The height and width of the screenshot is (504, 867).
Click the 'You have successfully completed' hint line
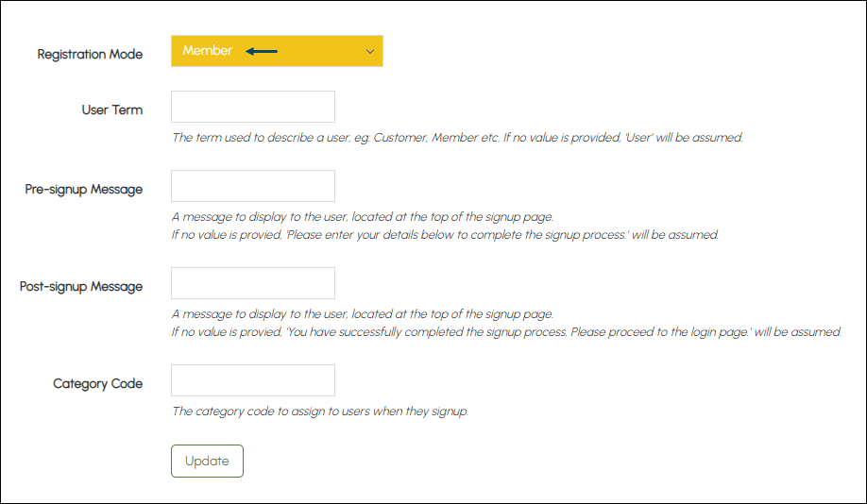pyautogui.click(x=506, y=332)
